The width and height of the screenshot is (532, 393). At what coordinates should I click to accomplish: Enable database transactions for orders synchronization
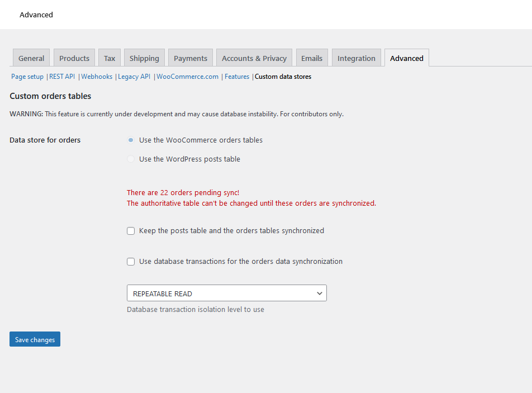click(130, 261)
